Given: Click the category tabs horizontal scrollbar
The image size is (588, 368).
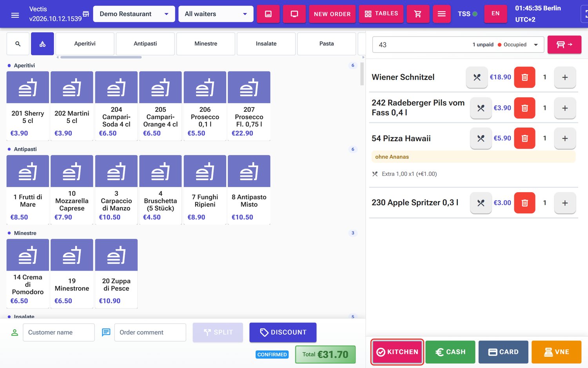Looking at the screenshot, I should (x=101, y=57).
